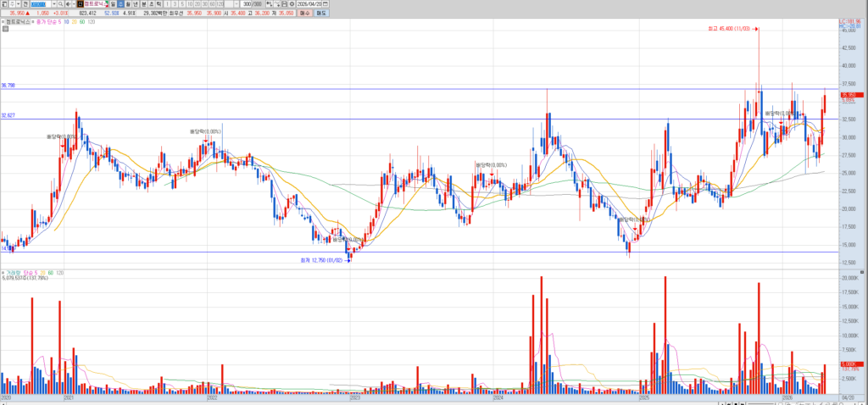Click the 최저 12,750 (01/02) low marker

(324, 259)
